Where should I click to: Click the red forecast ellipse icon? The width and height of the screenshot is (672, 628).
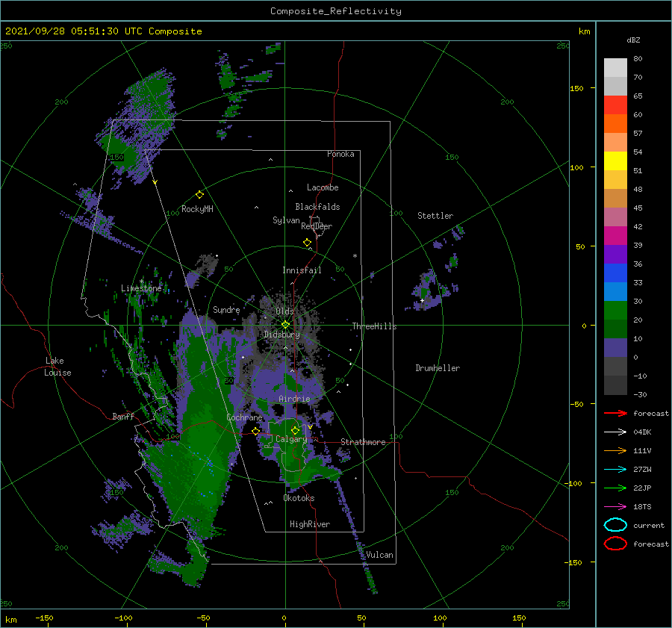[x=615, y=544]
